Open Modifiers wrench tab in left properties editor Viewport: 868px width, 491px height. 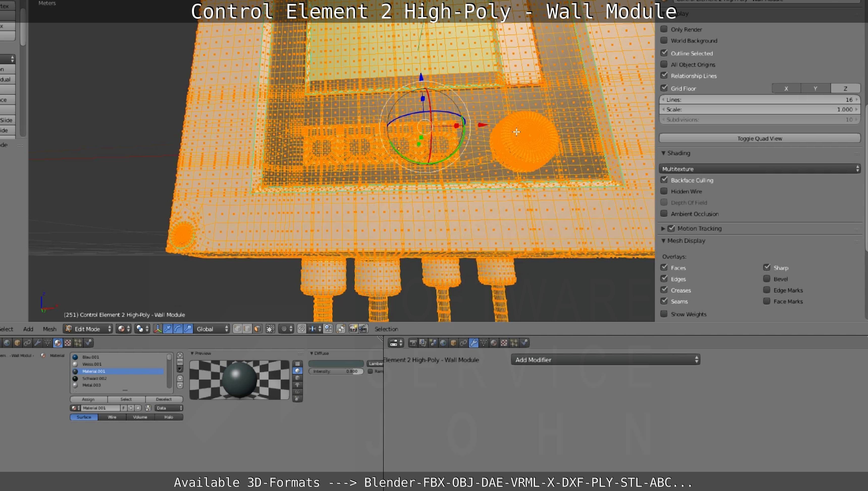pyautogui.click(x=37, y=343)
